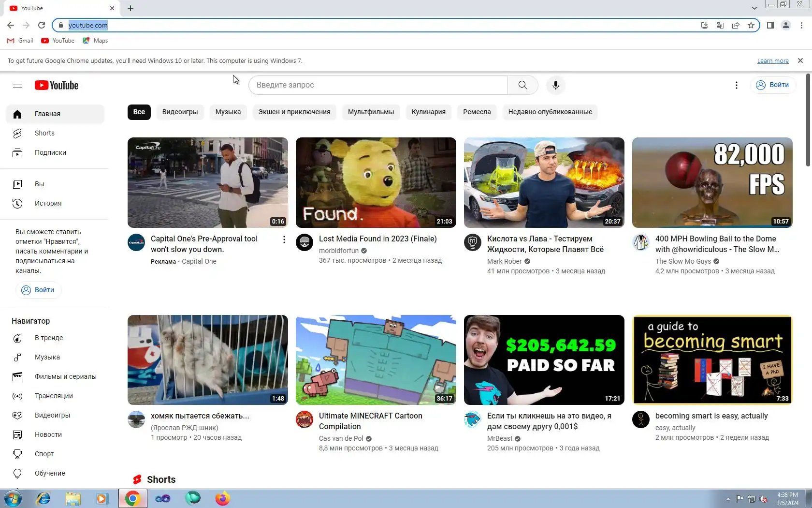The height and width of the screenshot is (508, 812).
Task: Open Chrome three-dot menu
Action: click(x=801, y=25)
